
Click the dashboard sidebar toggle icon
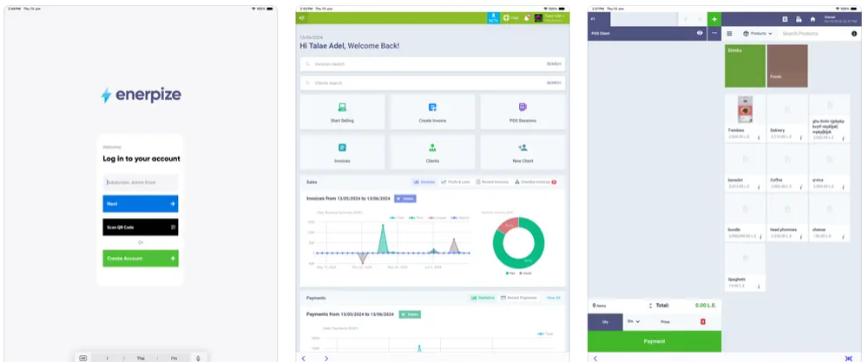(x=302, y=18)
